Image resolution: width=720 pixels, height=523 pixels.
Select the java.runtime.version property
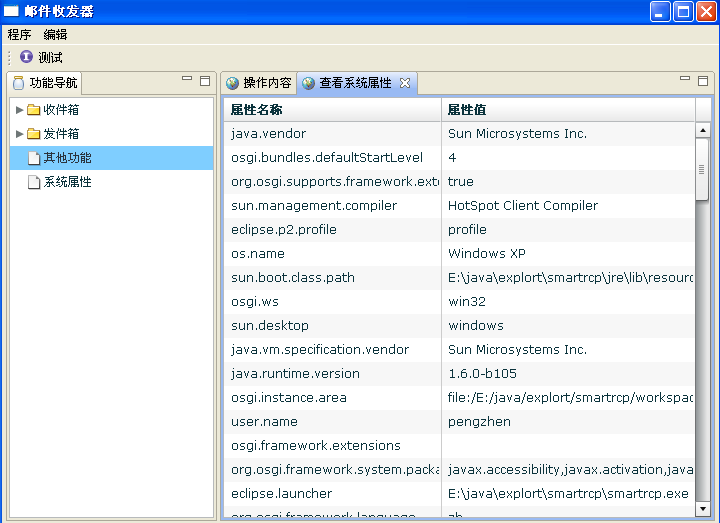[x=295, y=374]
